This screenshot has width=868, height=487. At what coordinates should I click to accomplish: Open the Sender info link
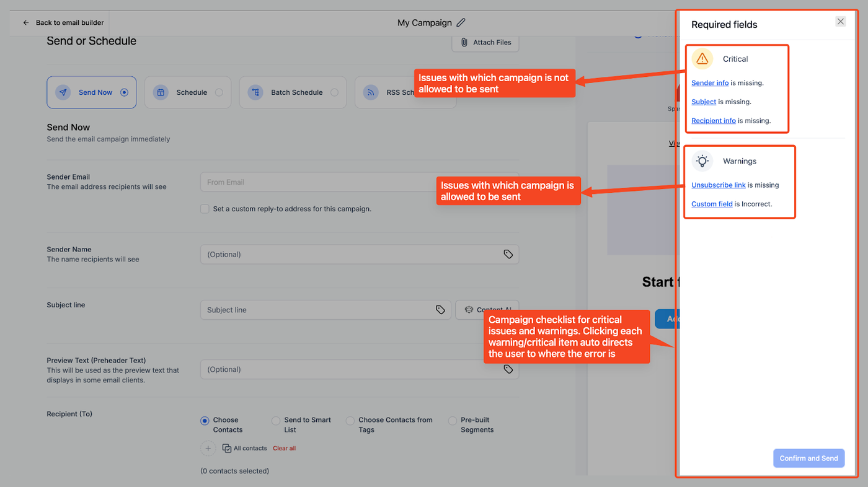[x=710, y=83]
